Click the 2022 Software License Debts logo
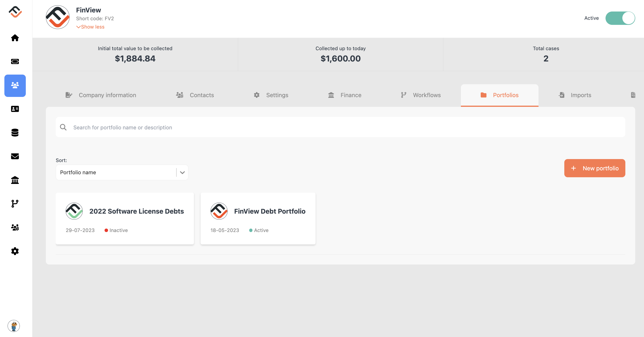Viewport: 644px width, 337px height. (74, 211)
